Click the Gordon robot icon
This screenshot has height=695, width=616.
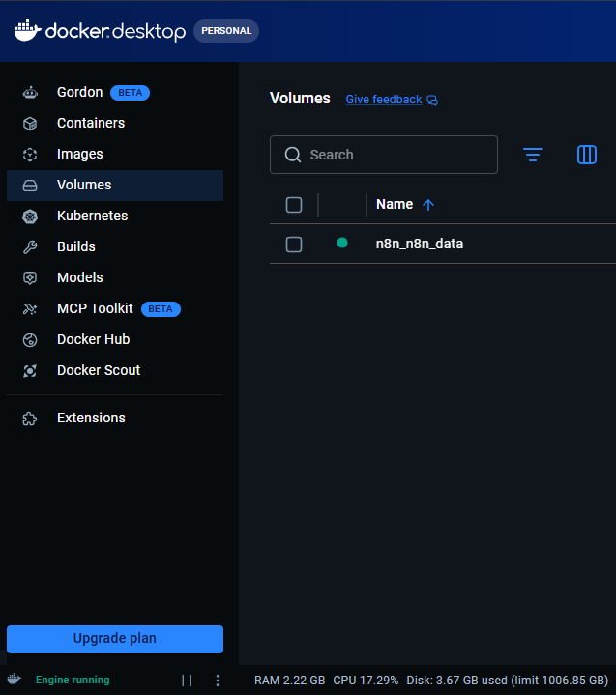[30, 93]
